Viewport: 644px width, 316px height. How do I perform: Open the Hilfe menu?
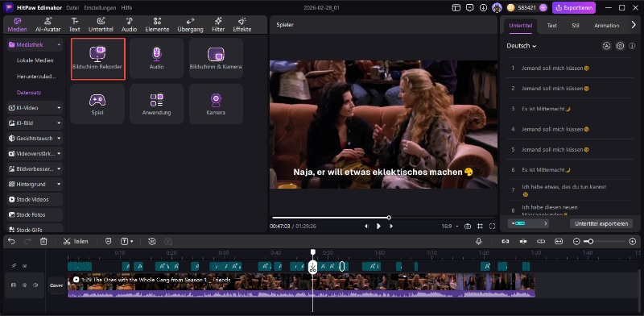click(126, 7)
